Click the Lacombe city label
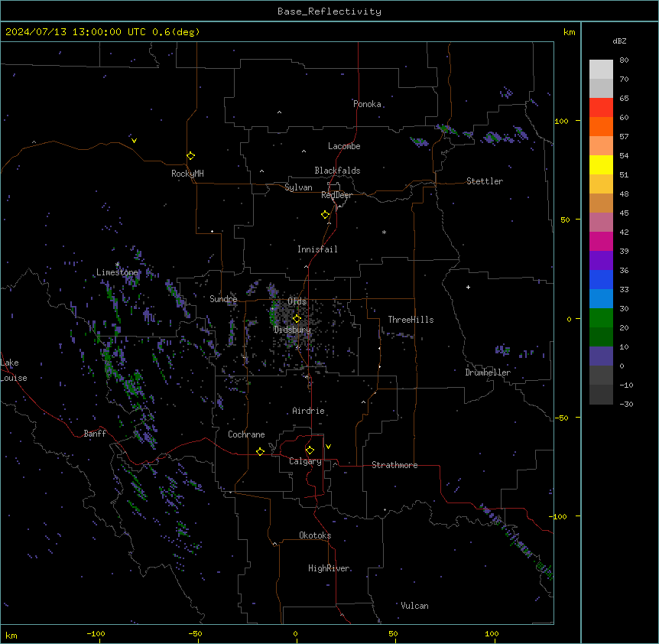The height and width of the screenshot is (644, 659). (344, 146)
